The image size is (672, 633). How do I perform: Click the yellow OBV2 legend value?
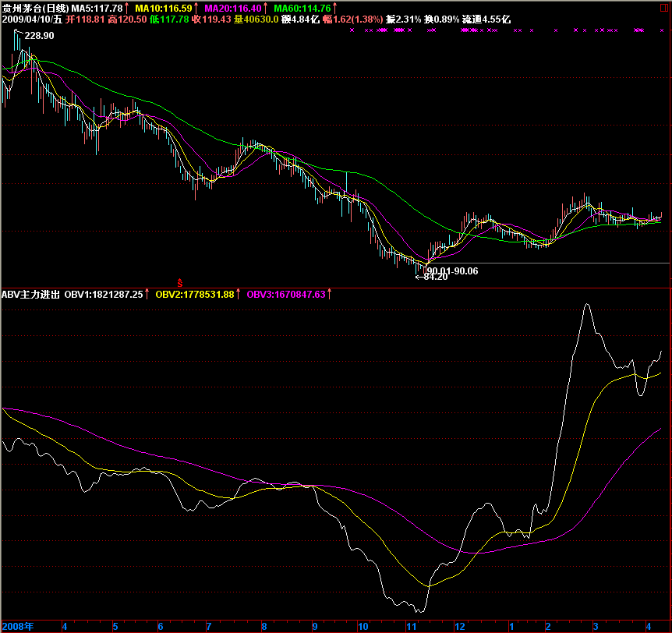195,295
